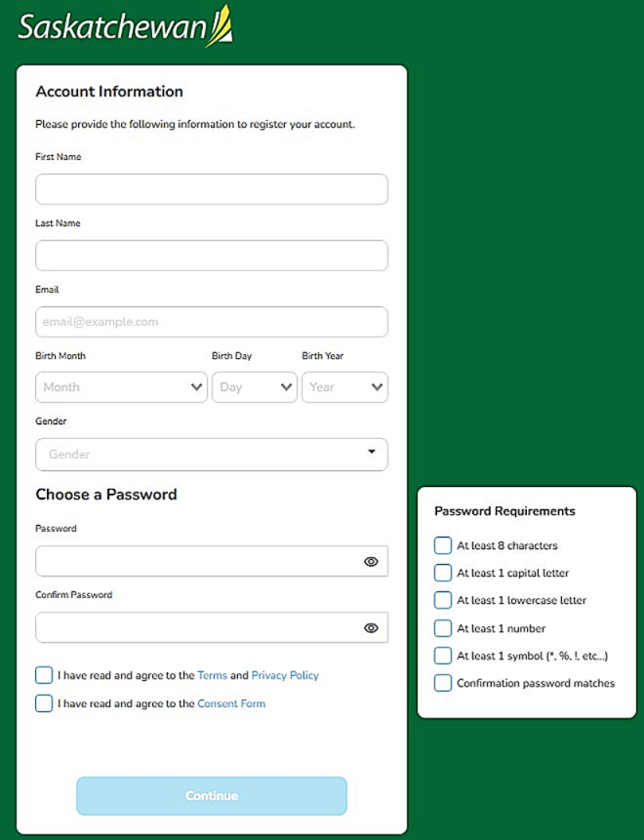The height and width of the screenshot is (840, 644).
Task: Toggle visibility eye in the Confirm Password field
Action: (371, 628)
